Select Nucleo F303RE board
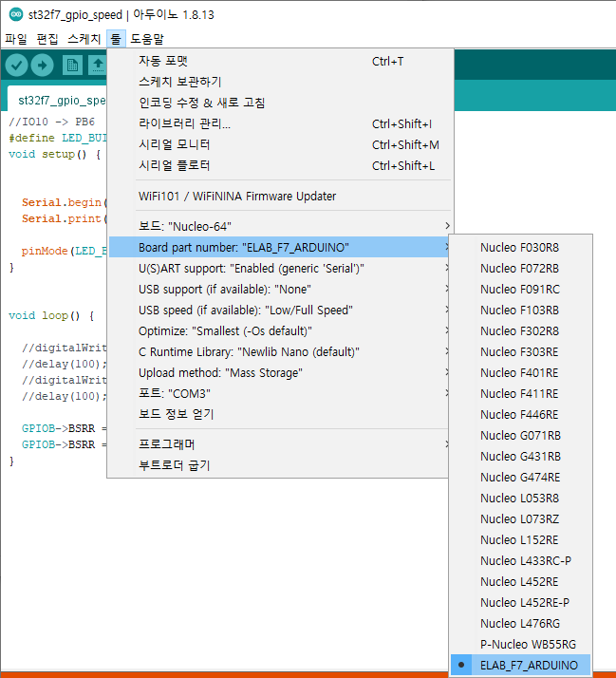This screenshot has height=678, width=616. click(x=520, y=351)
